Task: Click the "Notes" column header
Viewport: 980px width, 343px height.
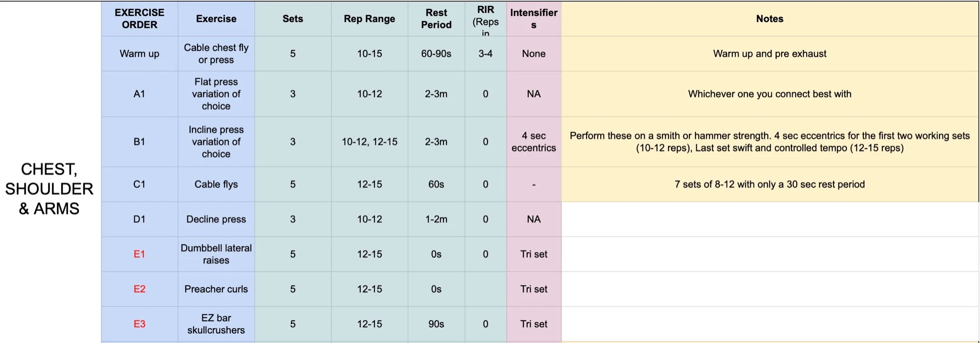Action: click(769, 19)
